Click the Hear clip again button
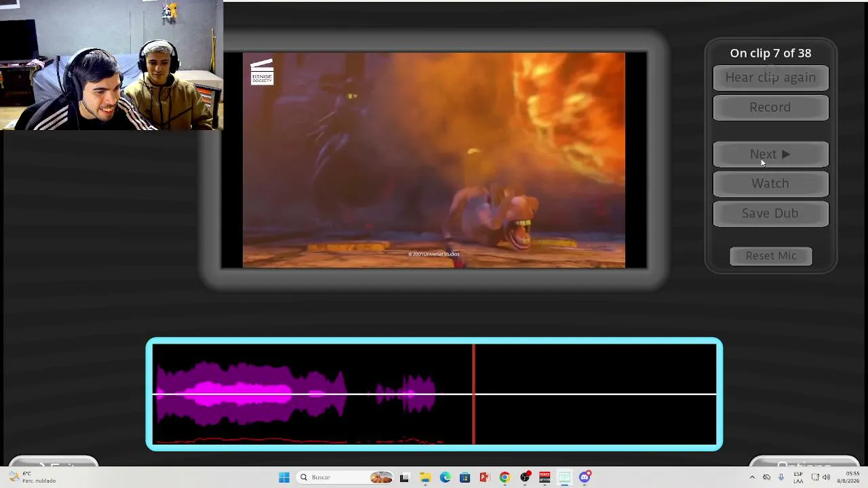868x488 pixels. tap(770, 77)
